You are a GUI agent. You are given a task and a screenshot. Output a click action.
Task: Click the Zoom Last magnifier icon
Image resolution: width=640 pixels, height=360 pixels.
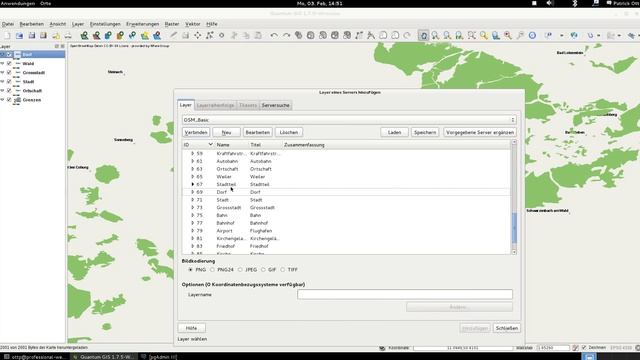coord(508,36)
